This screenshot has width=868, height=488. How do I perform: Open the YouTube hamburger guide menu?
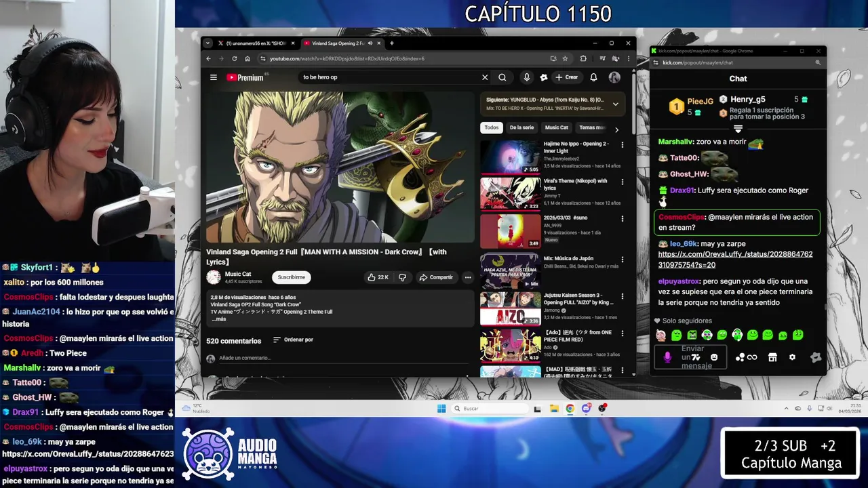(x=214, y=77)
